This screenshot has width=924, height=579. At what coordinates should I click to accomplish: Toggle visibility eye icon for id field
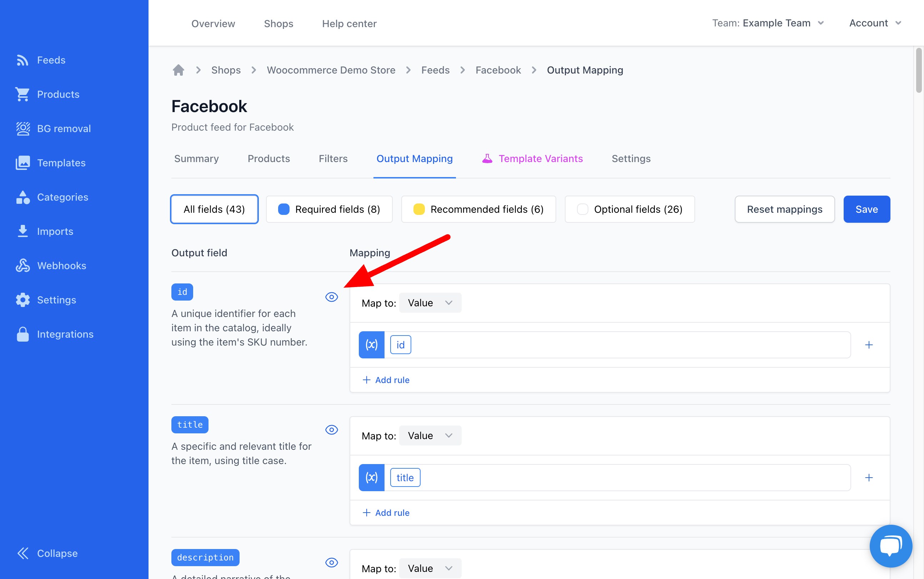(x=332, y=296)
